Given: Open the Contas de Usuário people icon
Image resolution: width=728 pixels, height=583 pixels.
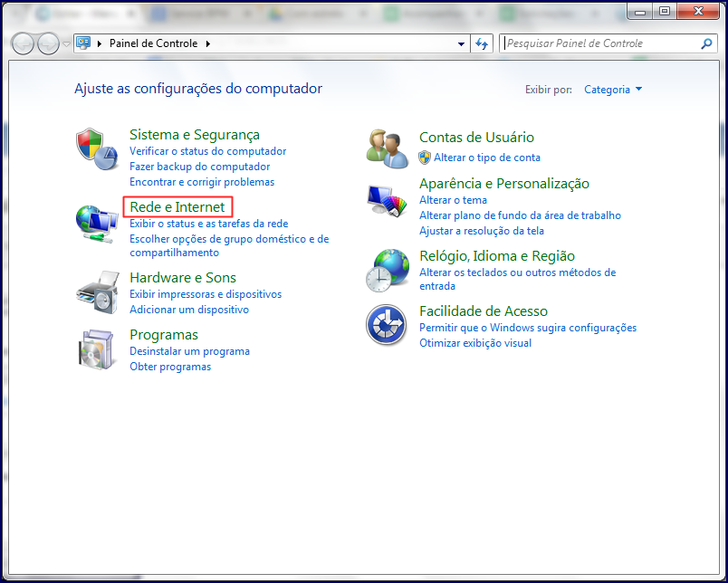Looking at the screenshot, I should coord(388,148).
